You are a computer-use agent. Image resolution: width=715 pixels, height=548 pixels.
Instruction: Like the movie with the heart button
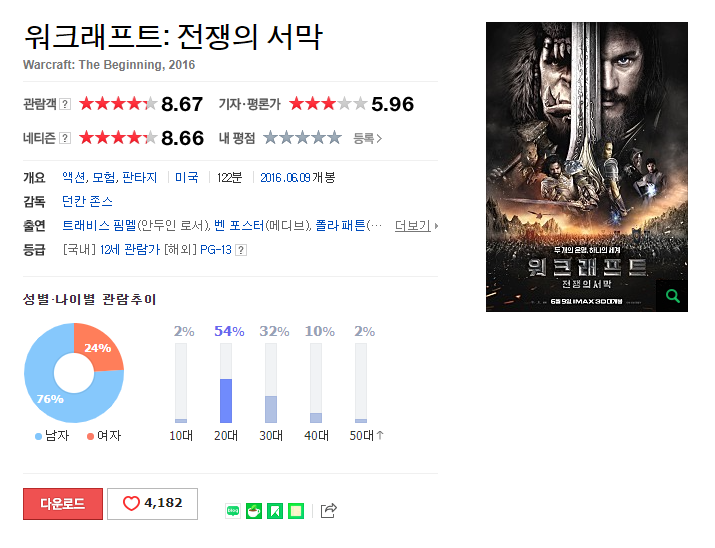(x=152, y=504)
